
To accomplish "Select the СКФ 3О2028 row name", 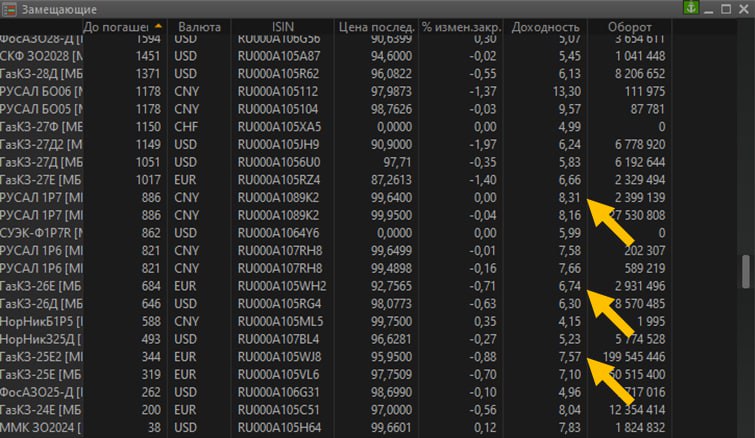I will click(x=41, y=56).
